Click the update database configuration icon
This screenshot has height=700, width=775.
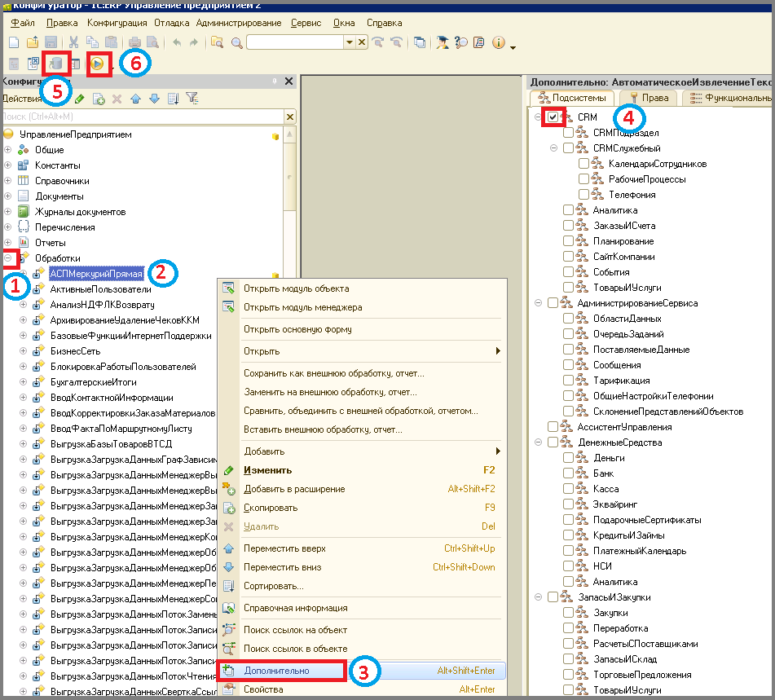(x=56, y=64)
